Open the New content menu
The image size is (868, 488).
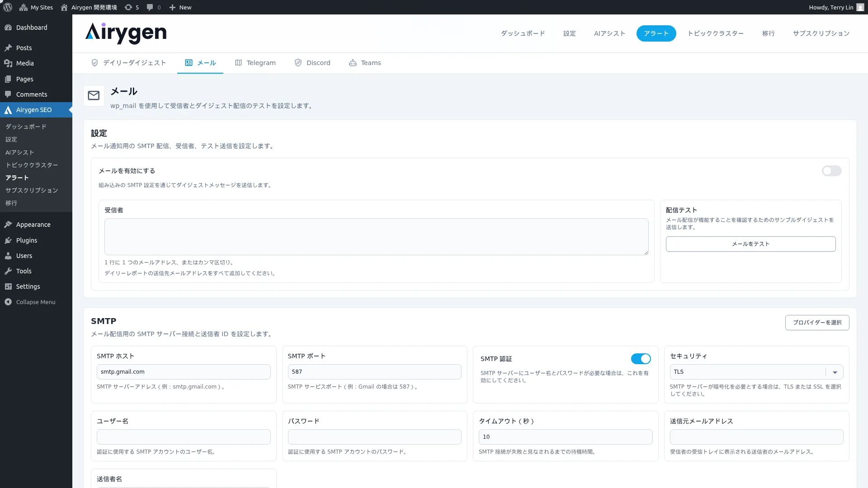pos(180,7)
